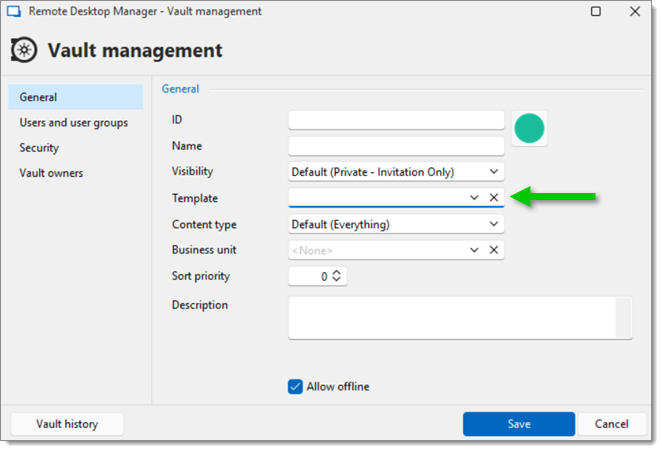Expand the Business unit dropdown arrow
This screenshot has height=451, width=662.
[x=474, y=250]
